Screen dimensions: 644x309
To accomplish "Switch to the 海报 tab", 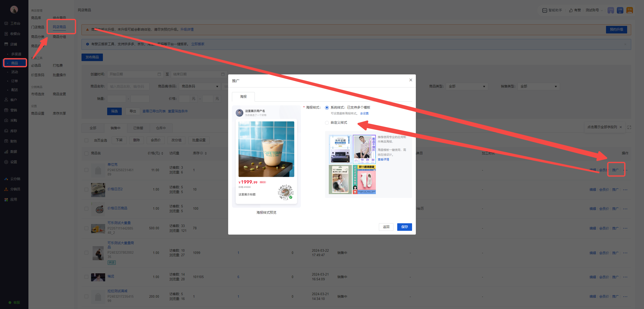I will 243,97.
